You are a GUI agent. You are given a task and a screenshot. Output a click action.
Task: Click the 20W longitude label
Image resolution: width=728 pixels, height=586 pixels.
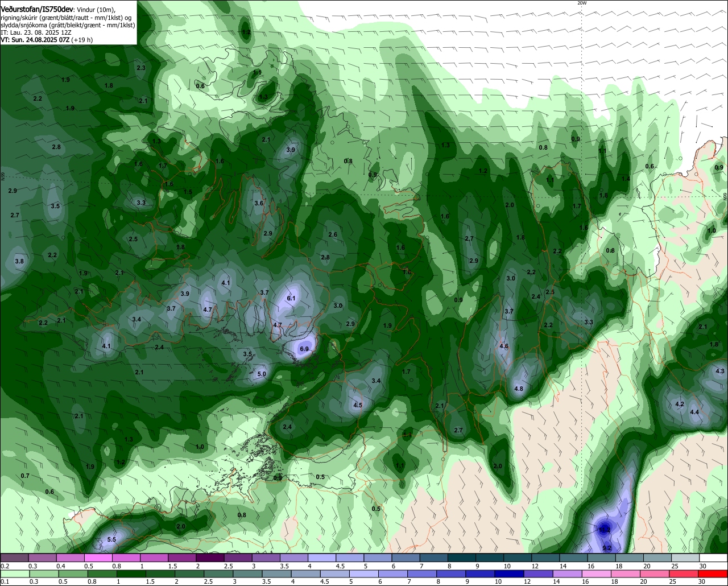point(581,3)
